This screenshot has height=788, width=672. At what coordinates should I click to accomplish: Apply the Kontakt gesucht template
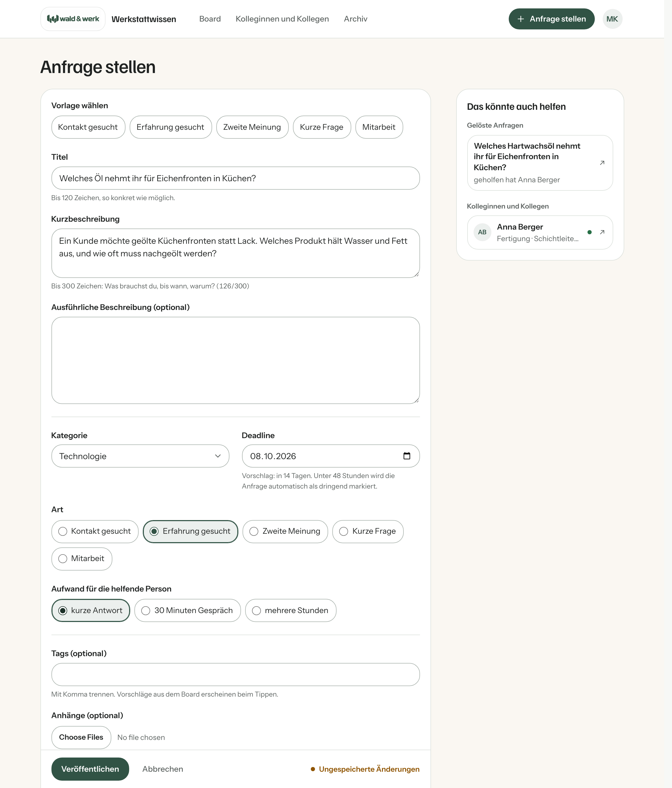click(x=88, y=127)
